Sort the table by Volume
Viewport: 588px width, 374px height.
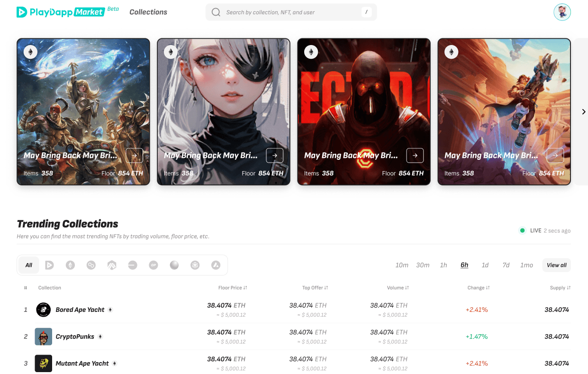[398, 288]
